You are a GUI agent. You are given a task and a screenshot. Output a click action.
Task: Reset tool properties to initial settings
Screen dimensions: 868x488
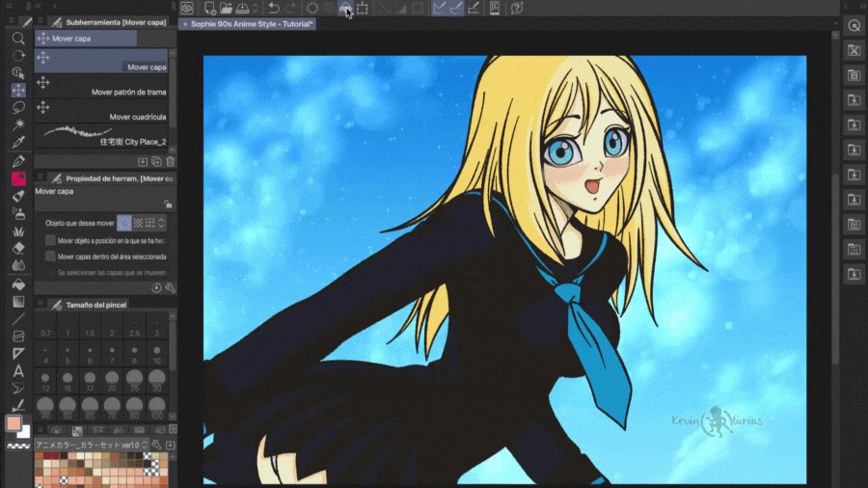pyautogui.click(x=156, y=287)
